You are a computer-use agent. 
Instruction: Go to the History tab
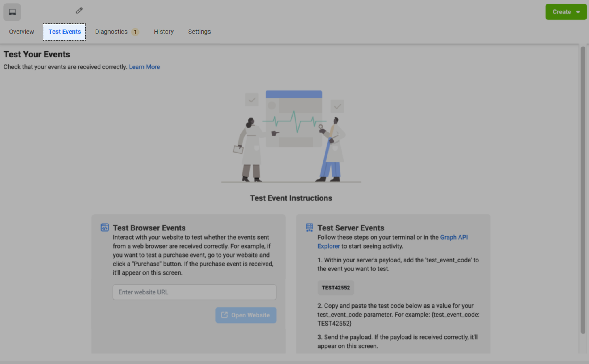pyautogui.click(x=164, y=32)
